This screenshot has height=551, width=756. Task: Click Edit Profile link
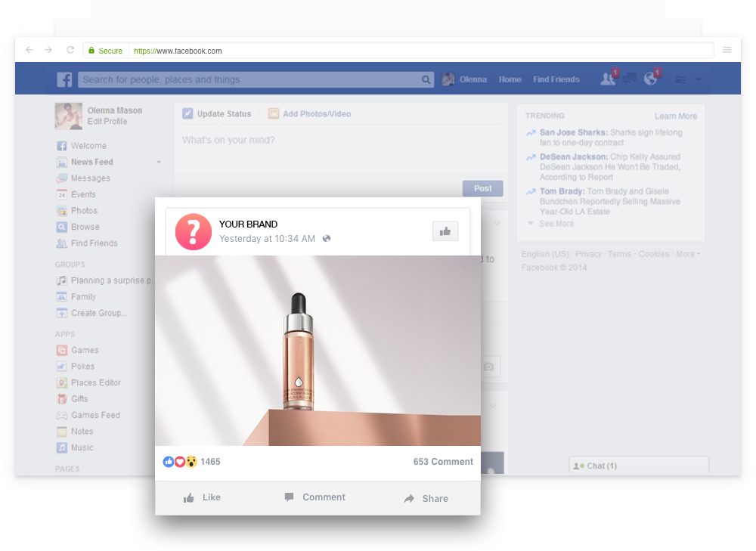107,122
